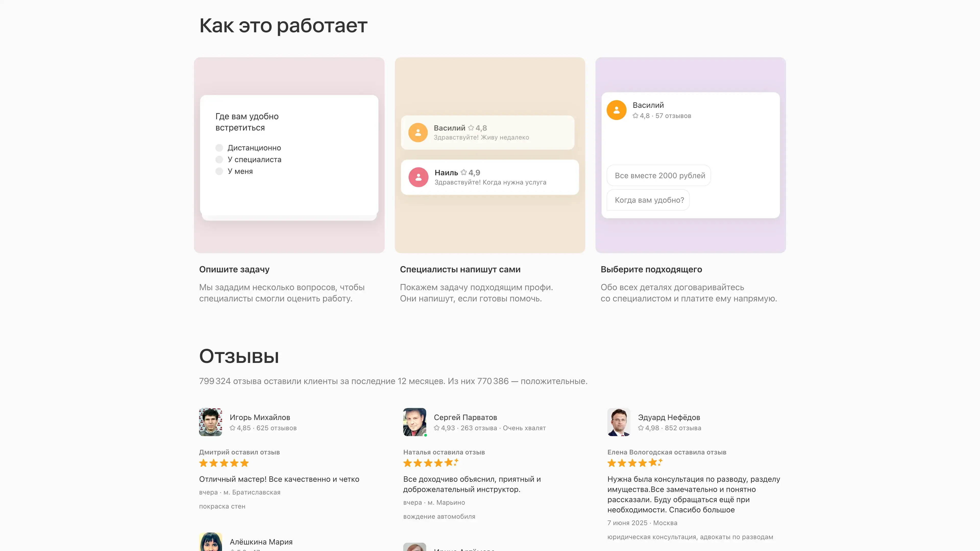Open Сергей Парватов's profile photo

[415, 422]
